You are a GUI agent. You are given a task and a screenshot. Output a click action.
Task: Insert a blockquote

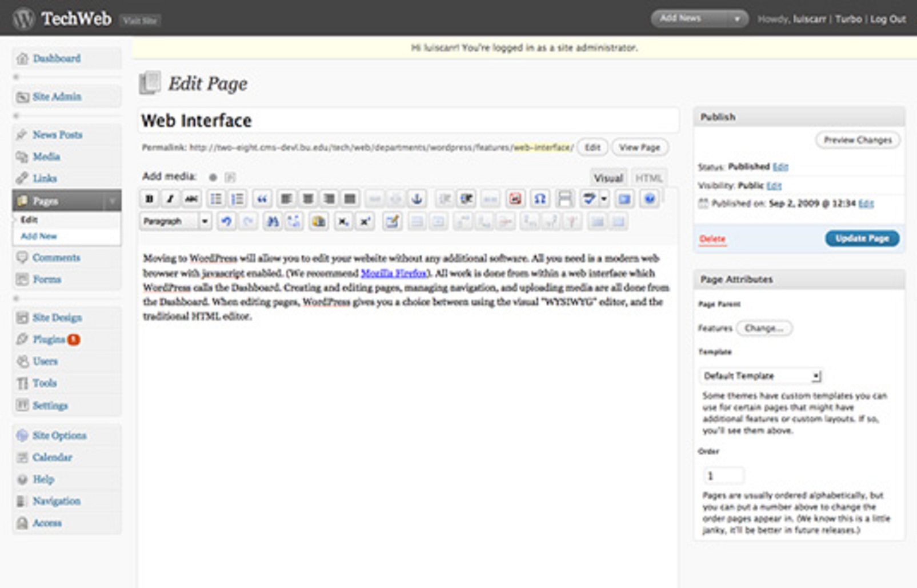[262, 199]
